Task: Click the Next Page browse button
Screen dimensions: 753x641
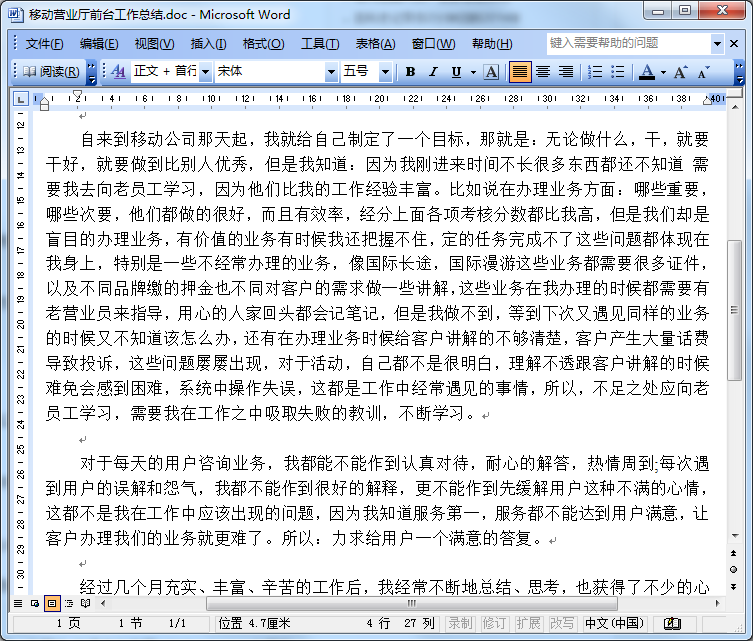Action: point(734,586)
